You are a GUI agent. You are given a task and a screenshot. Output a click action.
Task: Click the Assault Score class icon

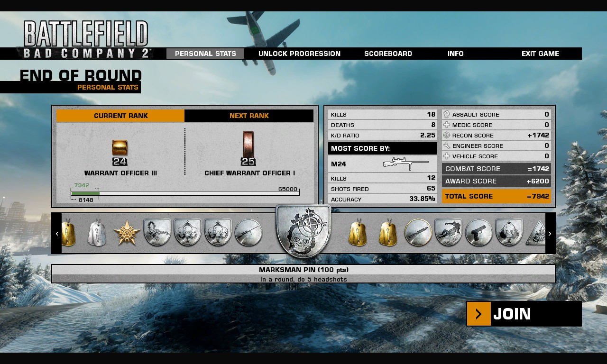pos(446,114)
